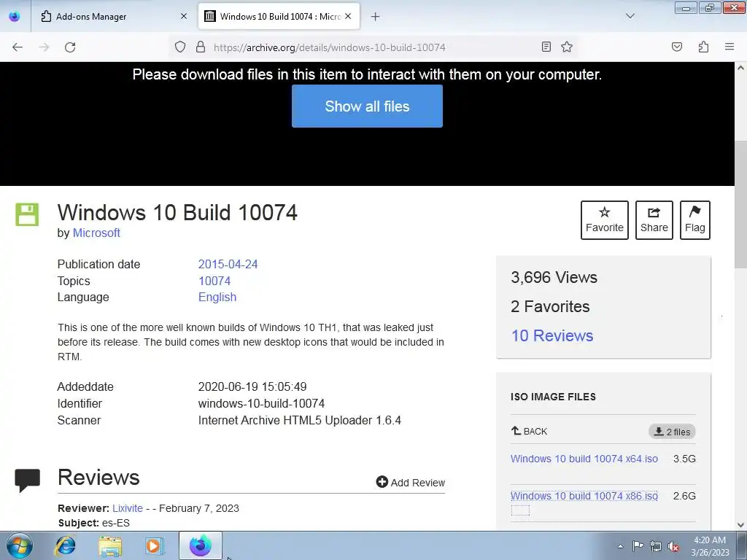The image size is (747, 560).
Task: Open the English language link
Action: [x=217, y=297]
